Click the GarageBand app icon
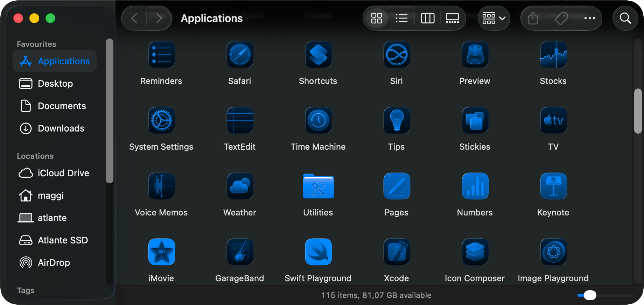 (240, 252)
